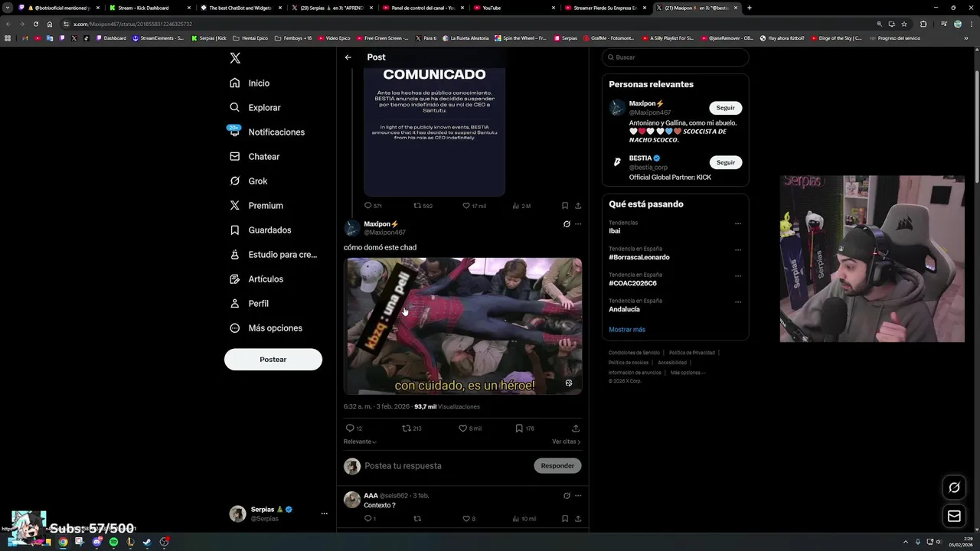The height and width of the screenshot is (551, 980).
Task: Expand Más opciones in the sidebar
Action: (266, 328)
